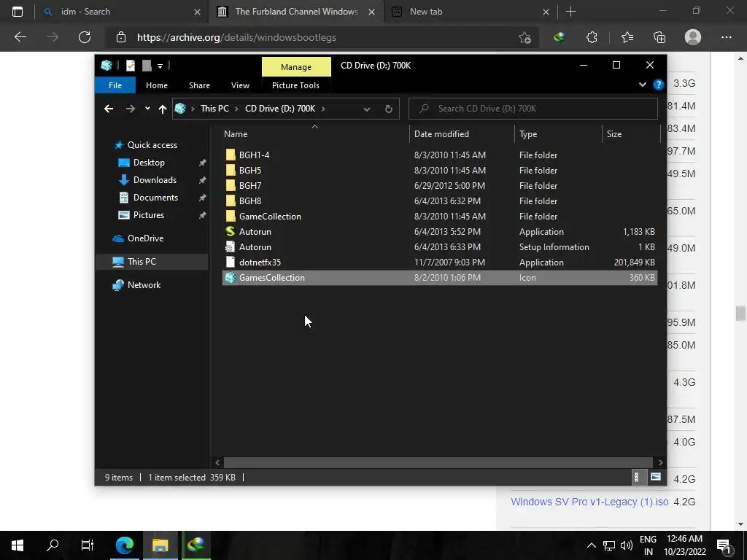Switch to large thumbnails view icon
This screenshot has width=747, height=560.
(656, 477)
